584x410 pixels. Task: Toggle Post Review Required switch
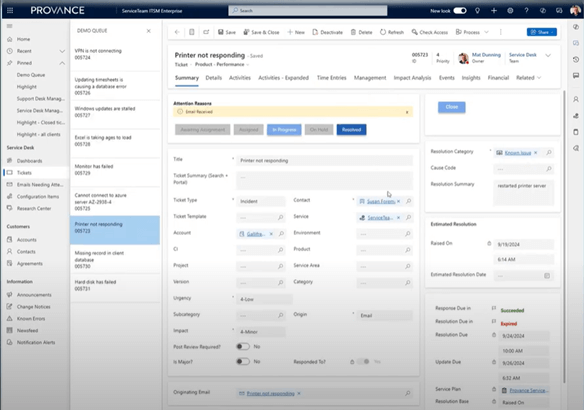click(243, 346)
